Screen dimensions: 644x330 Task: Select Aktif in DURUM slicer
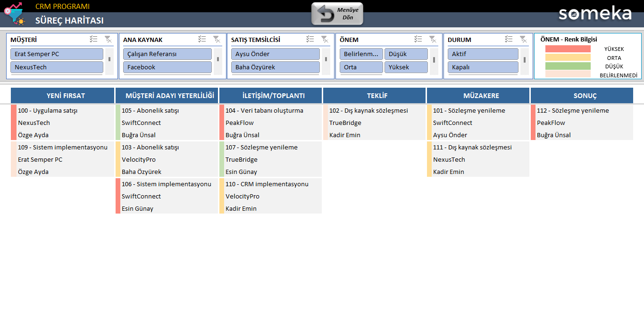(x=483, y=54)
